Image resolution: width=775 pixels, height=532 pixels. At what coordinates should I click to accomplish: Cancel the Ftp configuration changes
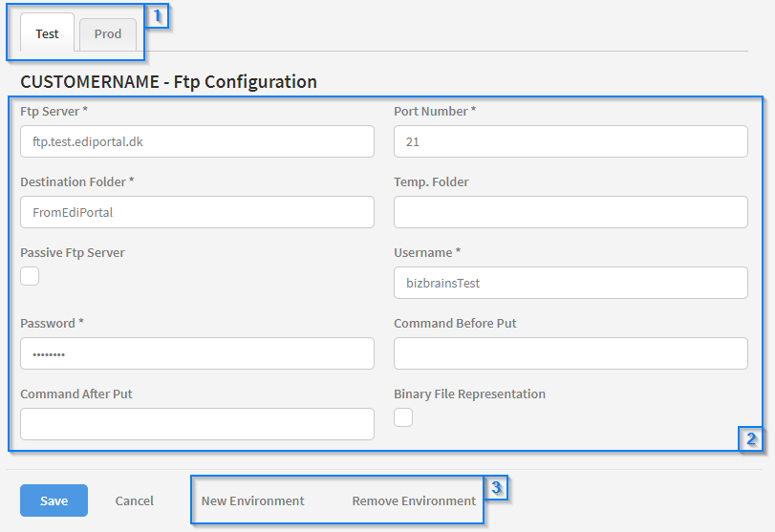135,500
